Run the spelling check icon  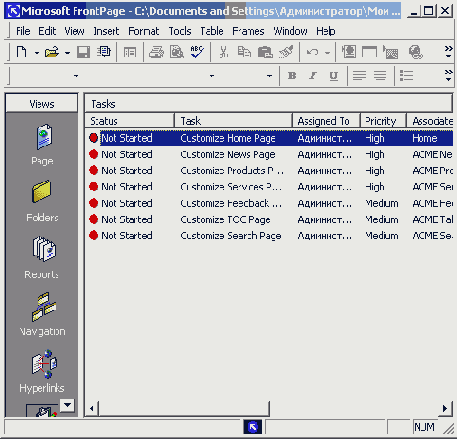[x=197, y=52]
